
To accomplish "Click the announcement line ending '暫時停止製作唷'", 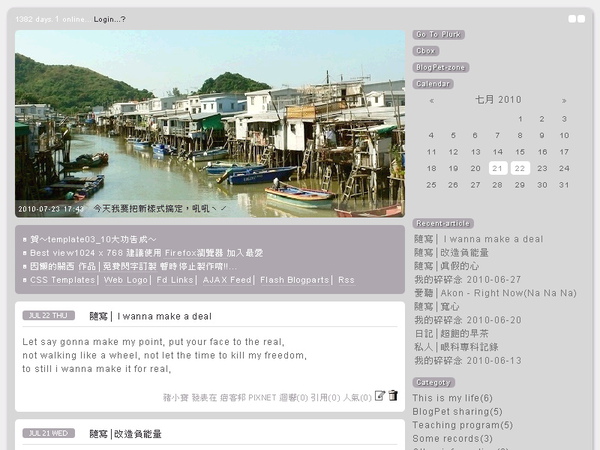I will 133,266.
